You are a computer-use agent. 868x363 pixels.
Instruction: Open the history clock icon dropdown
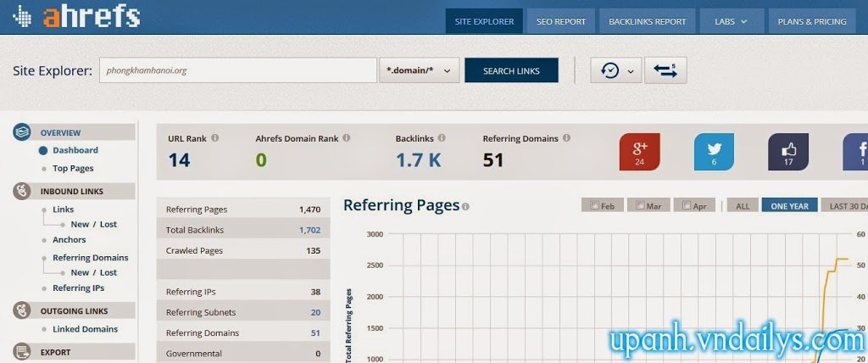coord(615,70)
